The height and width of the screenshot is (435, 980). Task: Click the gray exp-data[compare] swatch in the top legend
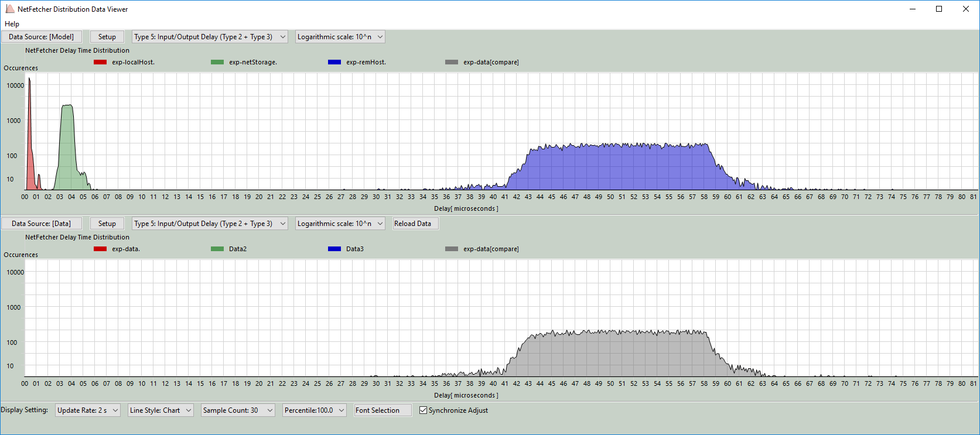pos(452,62)
